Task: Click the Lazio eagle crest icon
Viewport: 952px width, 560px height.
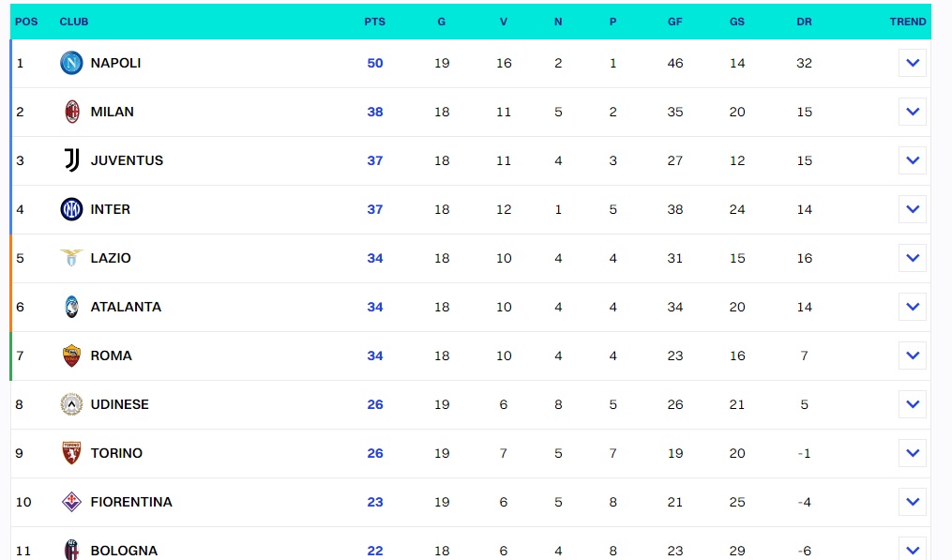Action: click(x=71, y=258)
